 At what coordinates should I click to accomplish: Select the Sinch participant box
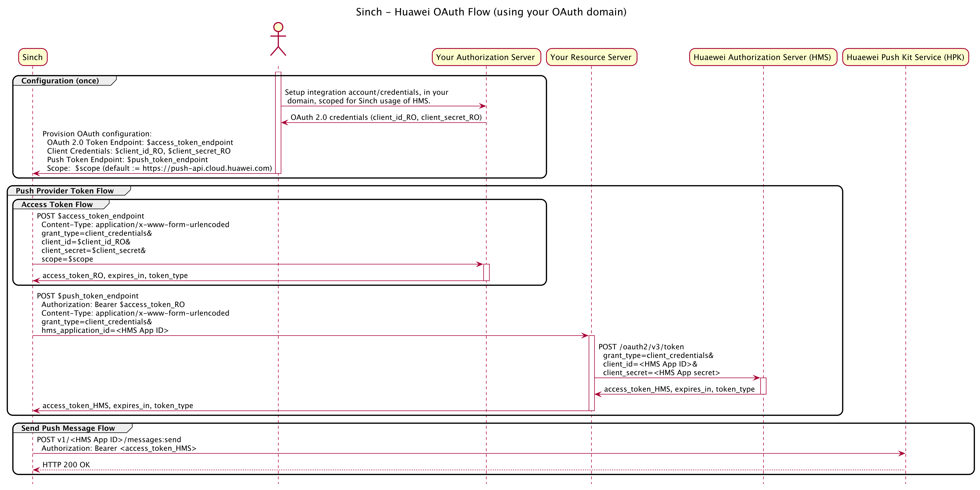click(x=33, y=57)
